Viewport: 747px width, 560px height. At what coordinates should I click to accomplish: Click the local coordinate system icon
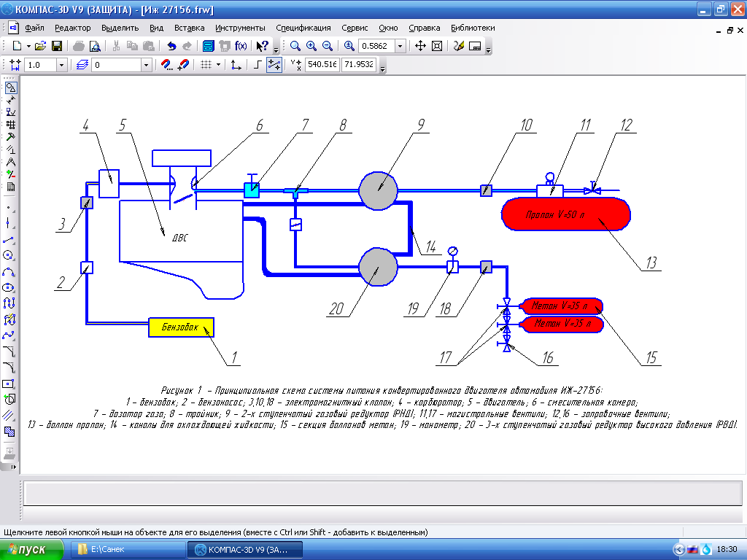click(x=236, y=65)
